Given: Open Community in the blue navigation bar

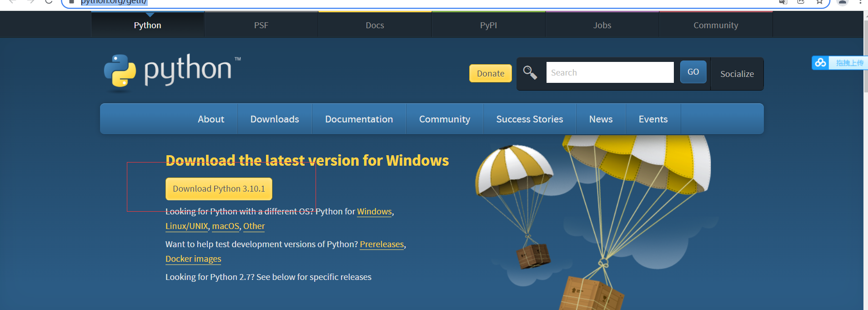Looking at the screenshot, I should pos(445,119).
